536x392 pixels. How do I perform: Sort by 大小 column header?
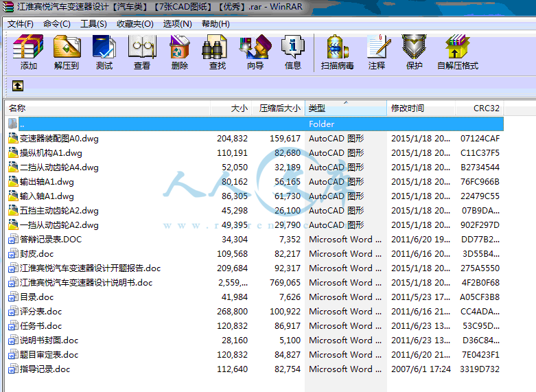[231, 108]
